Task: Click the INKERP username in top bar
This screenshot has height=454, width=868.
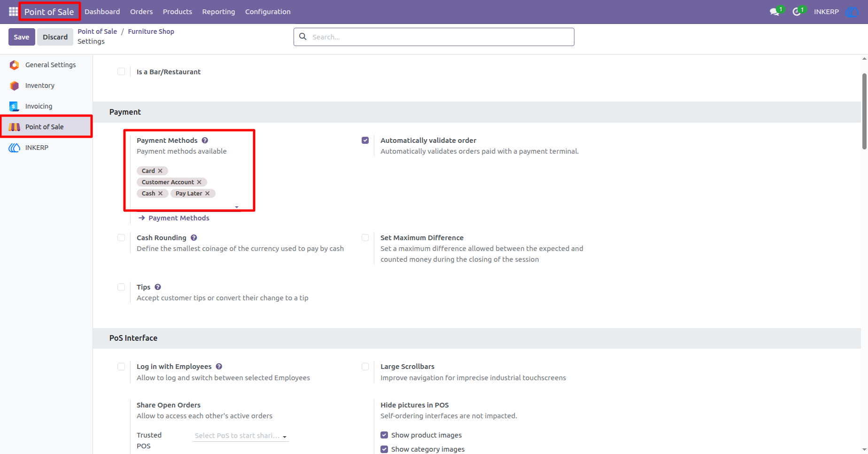Action: click(x=826, y=12)
